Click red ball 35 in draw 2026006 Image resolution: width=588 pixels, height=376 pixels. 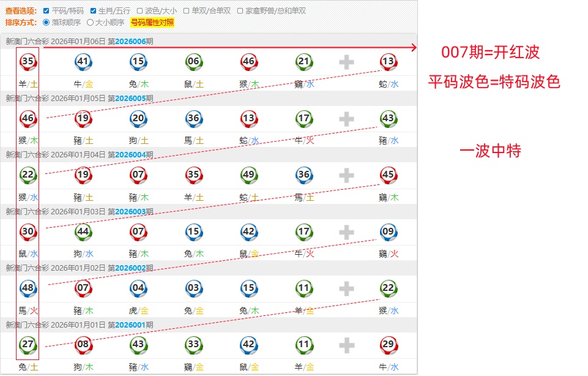(28, 61)
